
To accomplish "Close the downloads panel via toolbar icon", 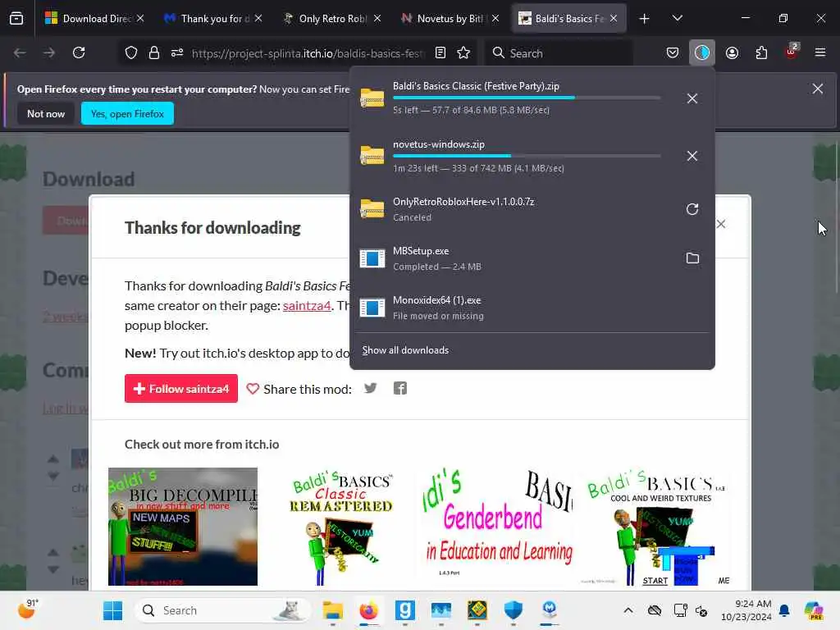I will pyautogui.click(x=702, y=52).
